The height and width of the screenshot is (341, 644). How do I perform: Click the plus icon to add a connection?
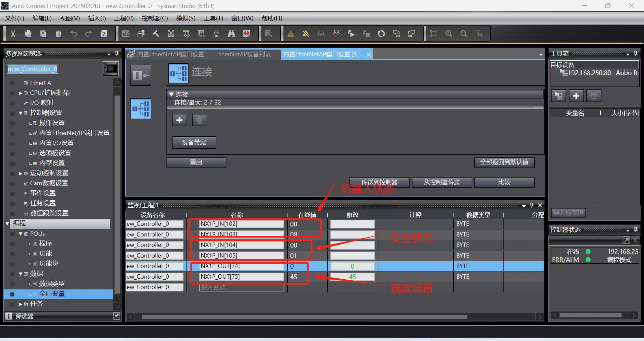click(179, 120)
